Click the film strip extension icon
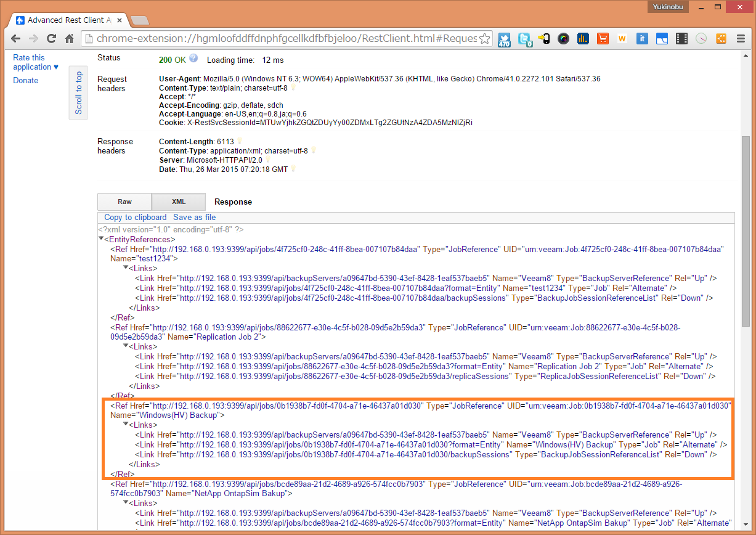The image size is (756, 535). 681,39
